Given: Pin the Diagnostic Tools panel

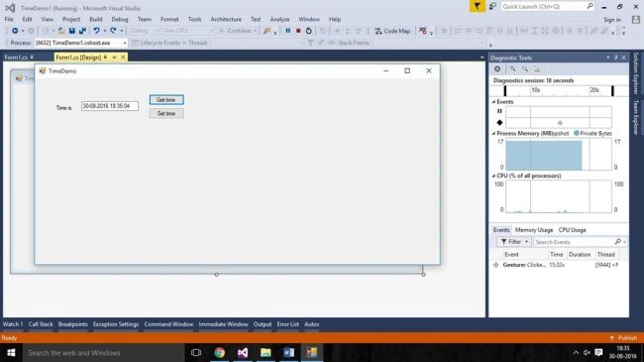Looking at the screenshot, I should 615,58.
